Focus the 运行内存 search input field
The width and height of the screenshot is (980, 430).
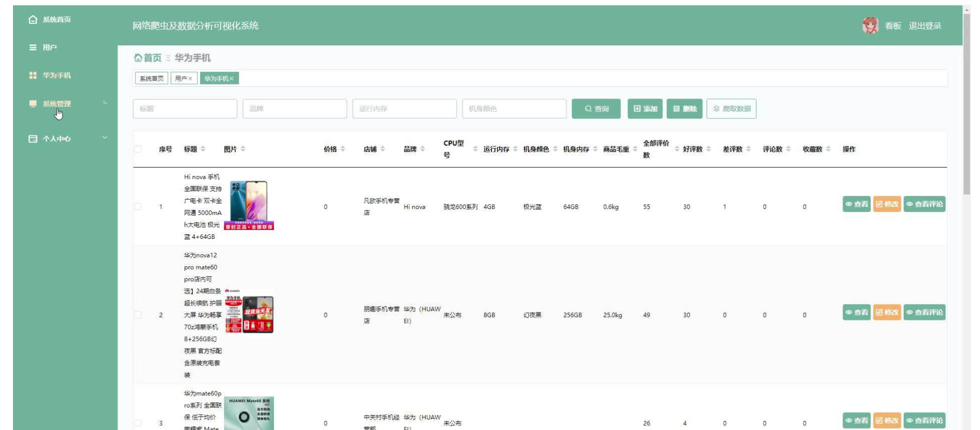(404, 108)
